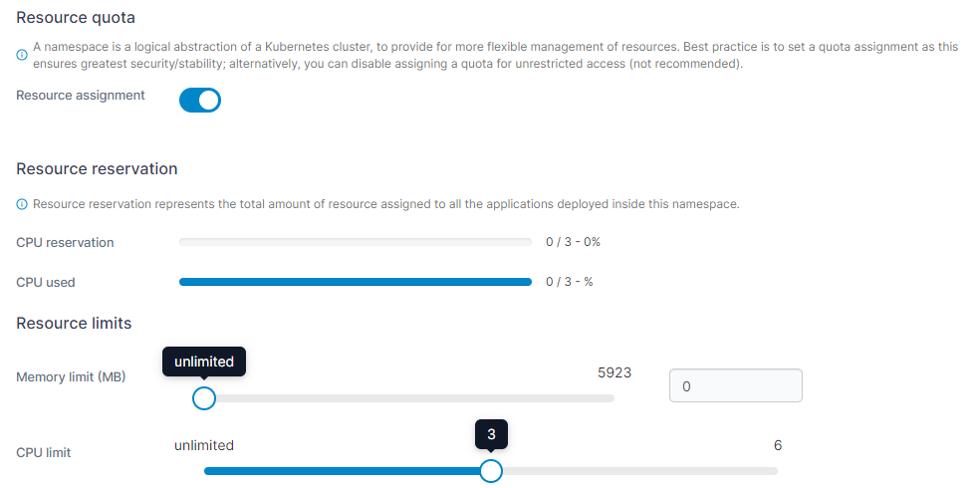Click the "3" tooltip above CPU limit slider
Image resolution: width=980 pixels, height=488 pixels.
click(491, 435)
